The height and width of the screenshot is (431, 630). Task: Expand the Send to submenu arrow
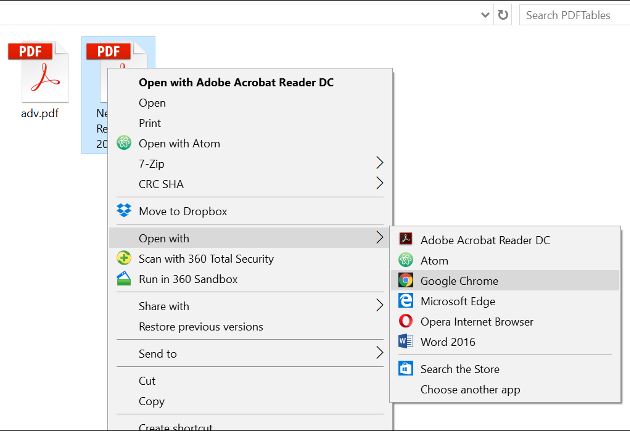pos(380,353)
